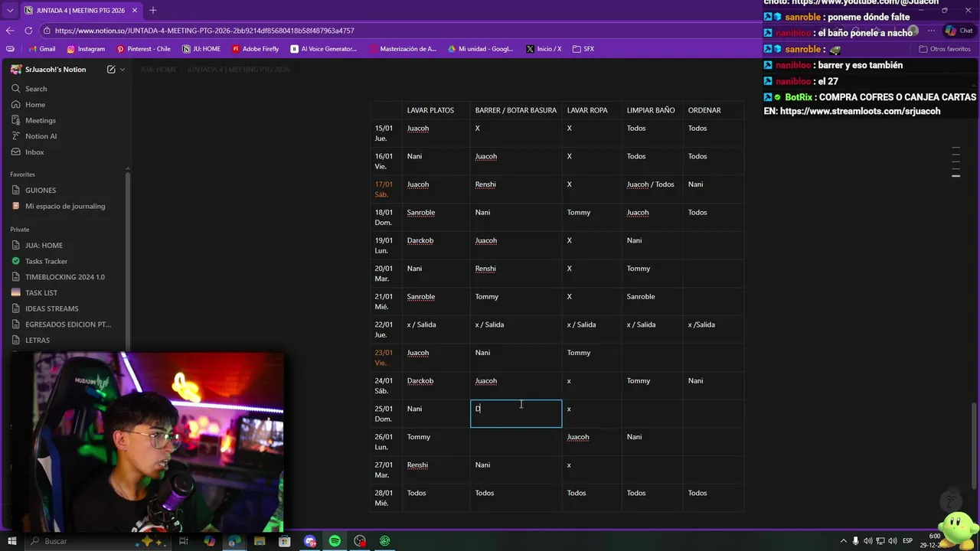Open Mi espacio de journaling page
This screenshot has height=551, width=980.
pyautogui.click(x=67, y=206)
